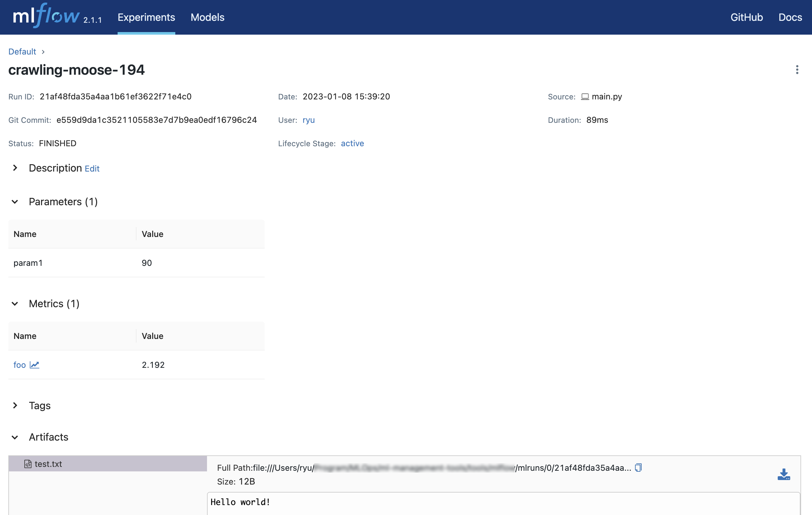Click the main.py source name
Viewport: 812px width, 515px height.
pos(607,97)
